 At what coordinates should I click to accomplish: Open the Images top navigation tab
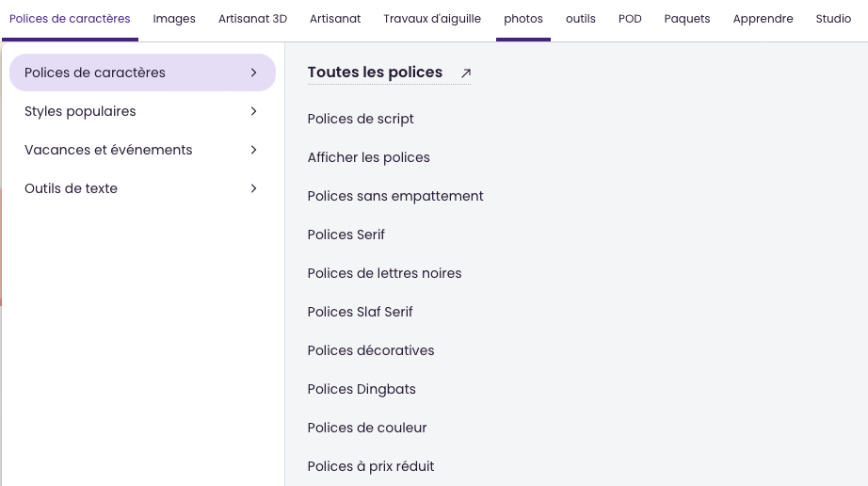coord(174,19)
